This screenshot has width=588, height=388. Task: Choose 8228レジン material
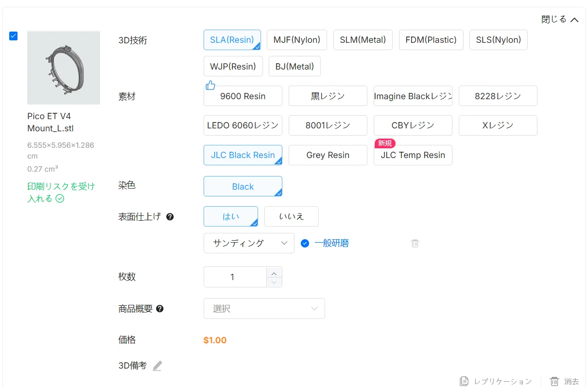pyautogui.click(x=498, y=96)
